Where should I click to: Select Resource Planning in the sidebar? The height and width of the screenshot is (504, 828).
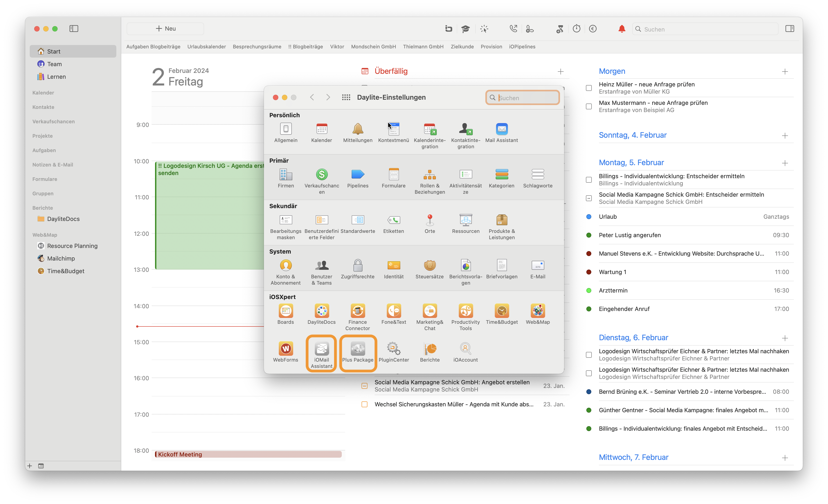(73, 246)
